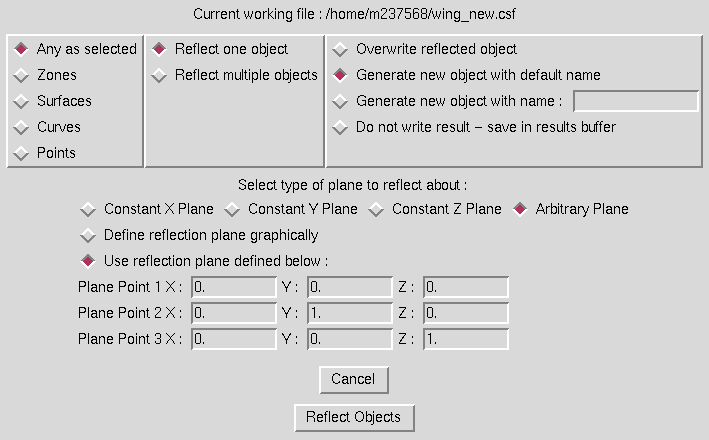The width and height of the screenshot is (709, 440).
Task: Choose Reflect one object
Action: pyautogui.click(x=159, y=49)
